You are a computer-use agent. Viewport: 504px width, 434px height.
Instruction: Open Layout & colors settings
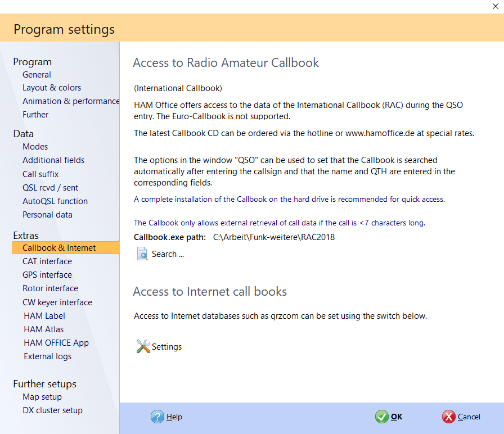(x=52, y=88)
